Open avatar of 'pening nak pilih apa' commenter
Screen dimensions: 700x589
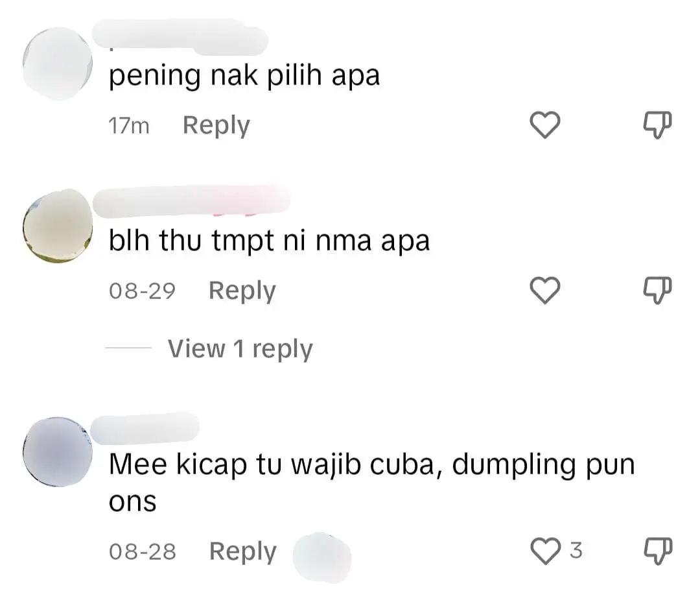click(x=58, y=63)
